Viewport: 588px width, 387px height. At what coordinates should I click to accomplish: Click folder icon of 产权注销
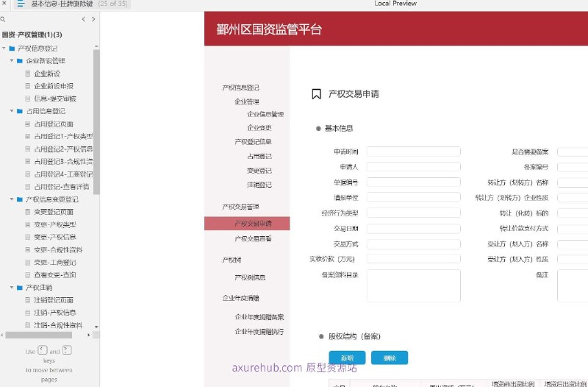(20, 288)
